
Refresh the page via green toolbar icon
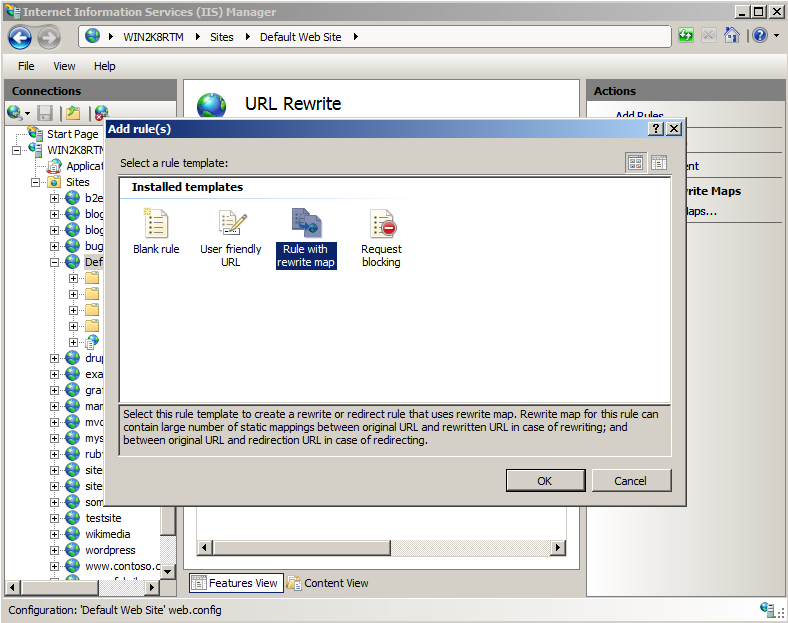(x=686, y=36)
